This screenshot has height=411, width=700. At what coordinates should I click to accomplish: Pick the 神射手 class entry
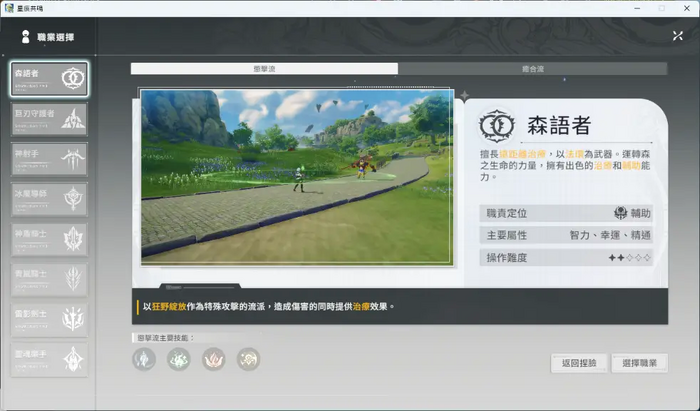(49, 159)
